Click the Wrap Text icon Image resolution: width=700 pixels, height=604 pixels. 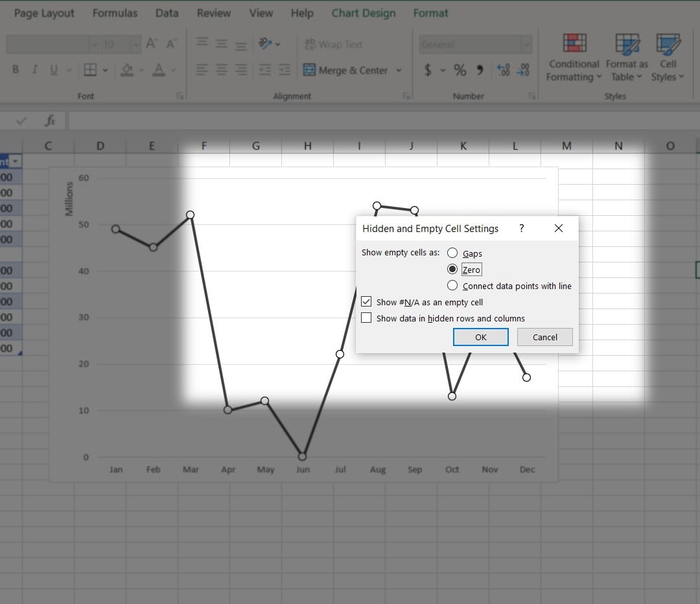point(310,44)
